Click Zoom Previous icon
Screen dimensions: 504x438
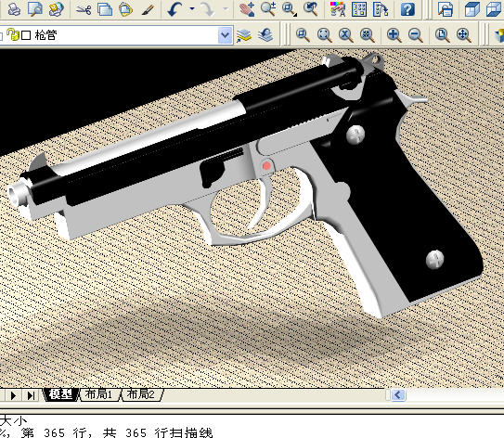tap(310, 9)
